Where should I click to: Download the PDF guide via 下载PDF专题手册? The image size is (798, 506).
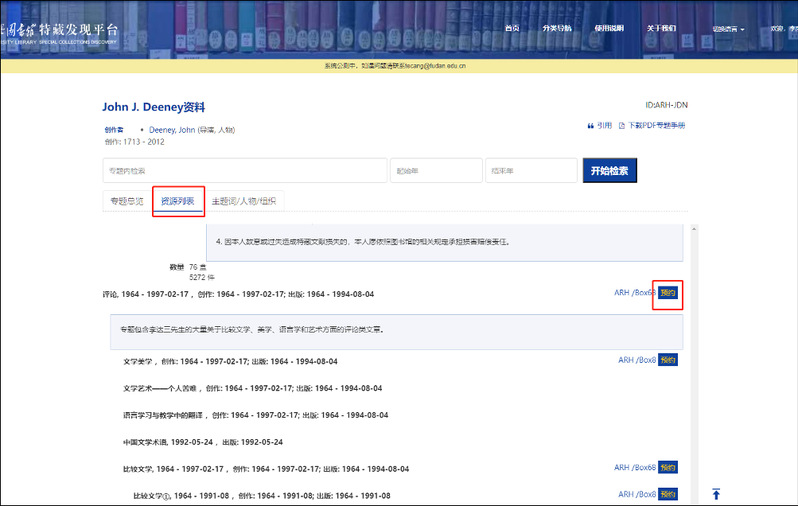656,126
